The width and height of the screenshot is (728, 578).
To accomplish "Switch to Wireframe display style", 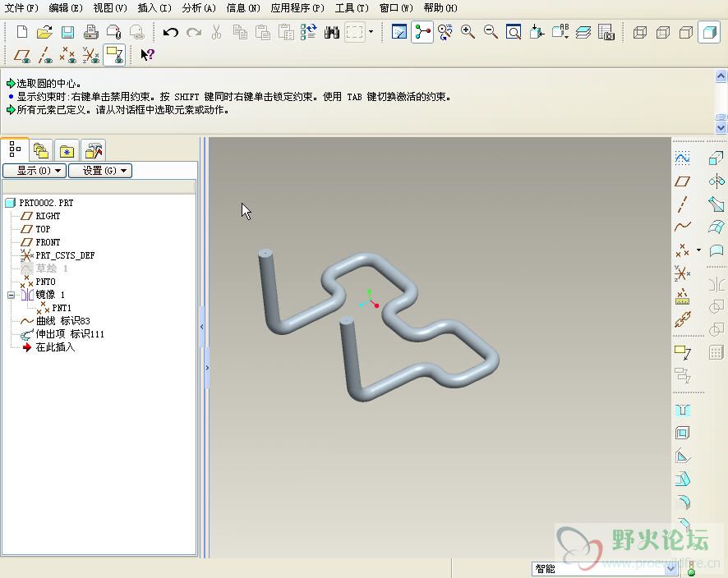I will click(640, 32).
